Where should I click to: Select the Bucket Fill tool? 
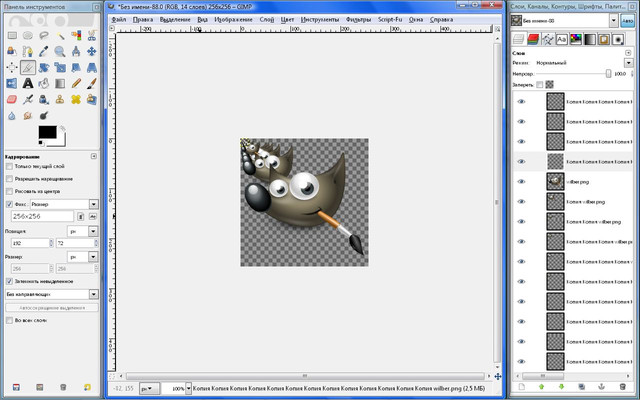(44, 83)
